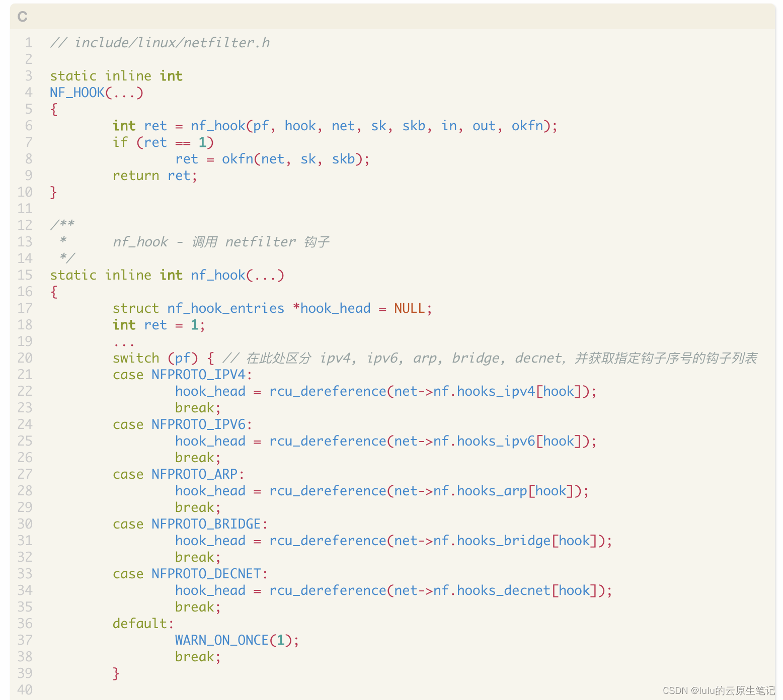Click 'struct nf_hook_entries *hook_head = NULL;'
Viewport: 783px width, 700px height.
point(272,308)
